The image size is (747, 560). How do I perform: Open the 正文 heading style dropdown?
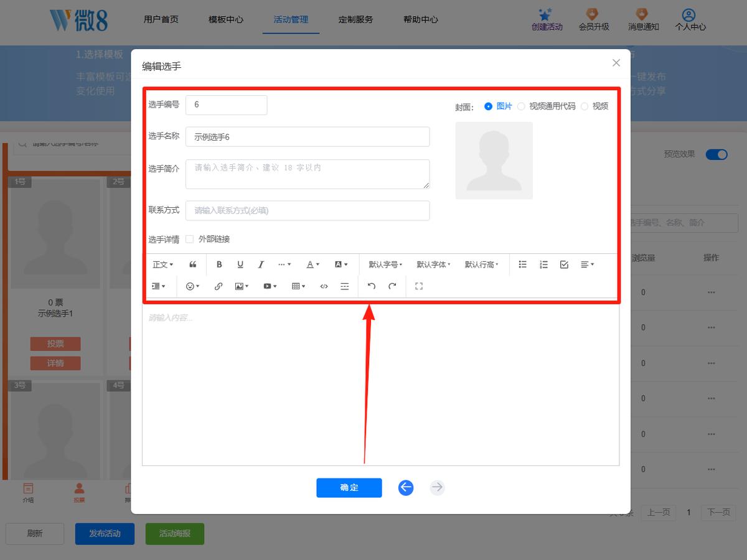(163, 264)
